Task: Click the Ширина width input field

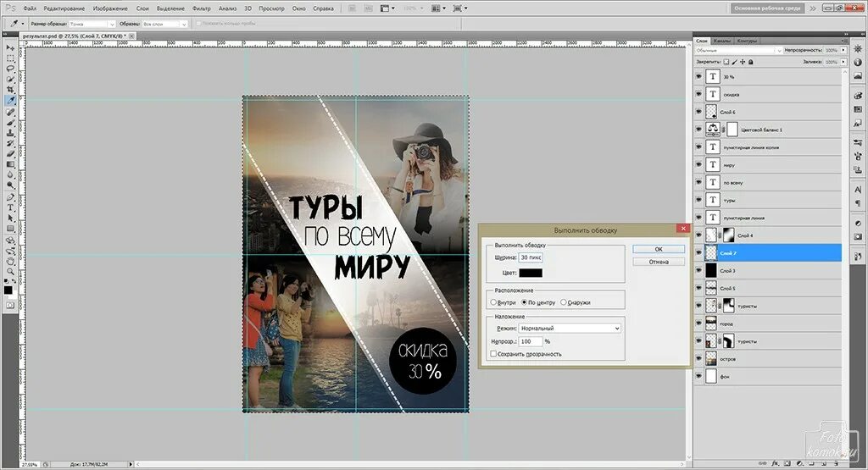Action: pyautogui.click(x=531, y=257)
